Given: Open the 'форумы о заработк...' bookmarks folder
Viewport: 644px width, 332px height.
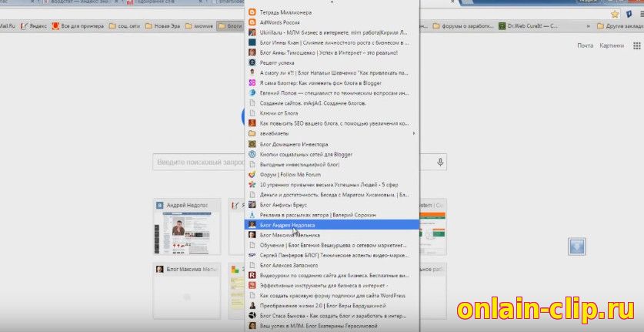Looking at the screenshot, I should click(463, 26).
